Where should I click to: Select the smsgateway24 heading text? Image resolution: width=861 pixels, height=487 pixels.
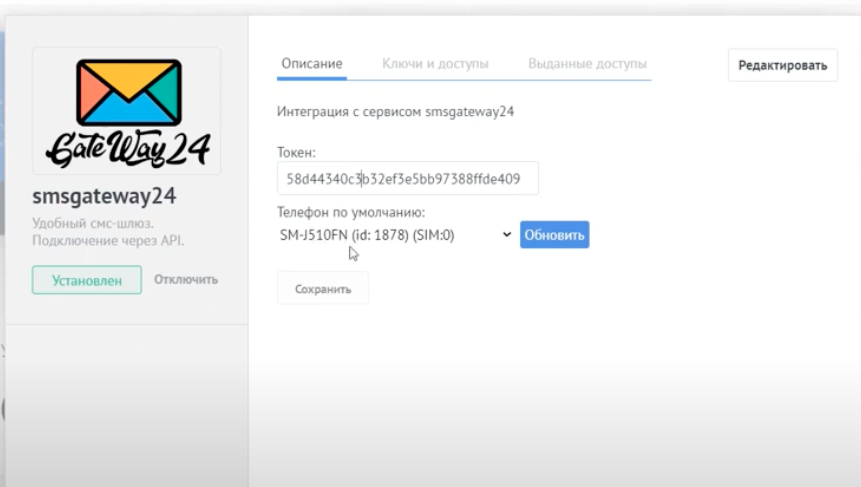(104, 196)
